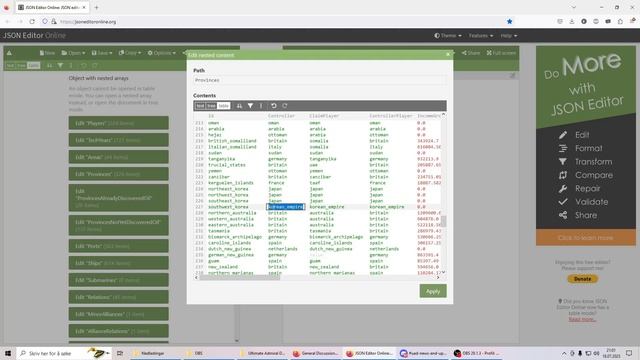Open the filter/transform icon in dialog toolbar
The image size is (640, 360).
(250, 106)
